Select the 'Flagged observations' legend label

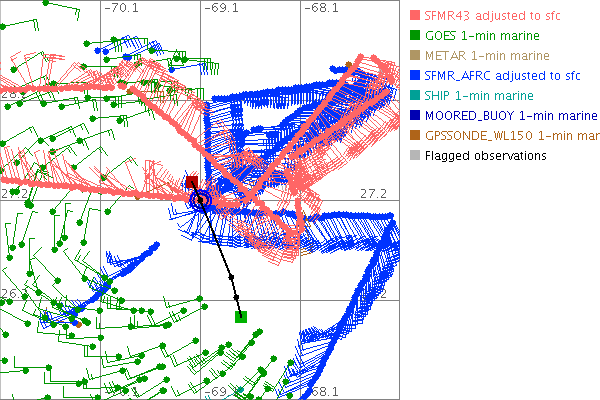point(485,155)
